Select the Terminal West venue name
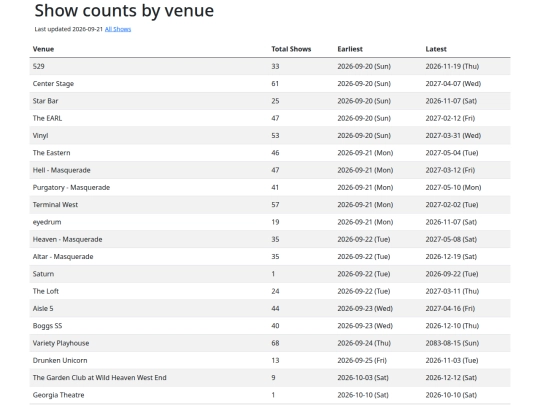 click(x=55, y=205)
